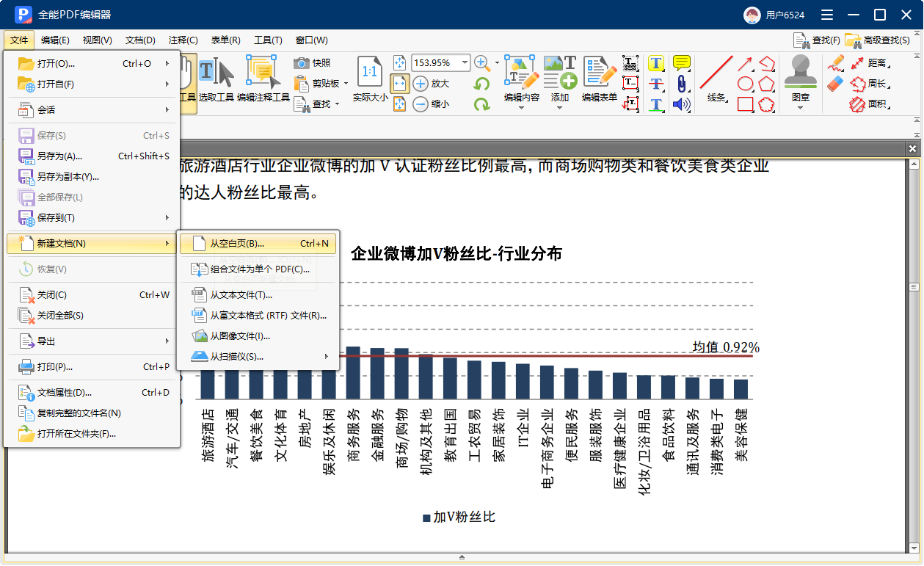Click the Snapshot (快照) camera icon

[302, 63]
